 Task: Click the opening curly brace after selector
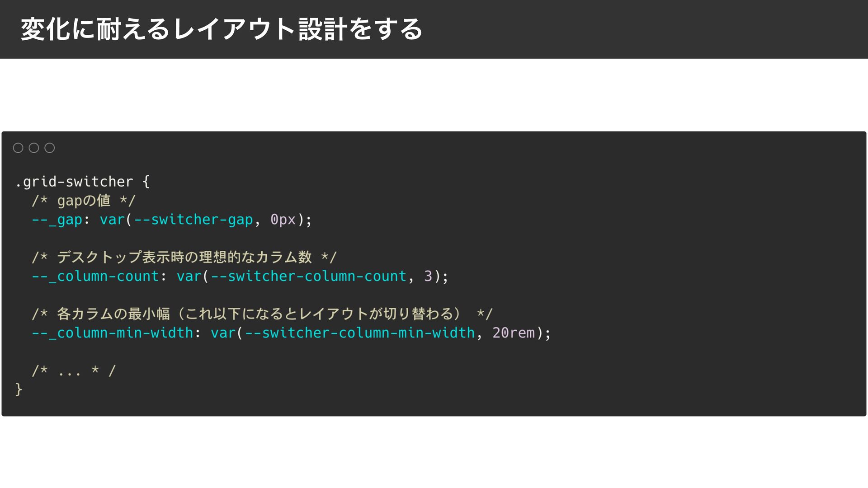tap(146, 182)
